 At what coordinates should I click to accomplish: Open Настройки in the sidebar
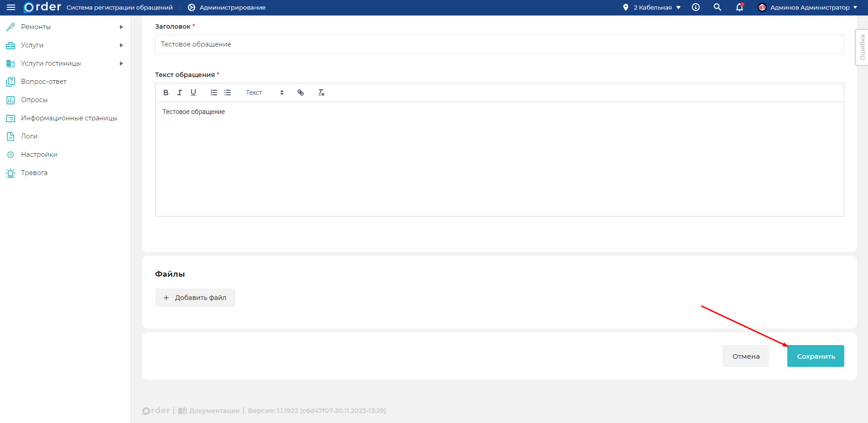(x=39, y=155)
